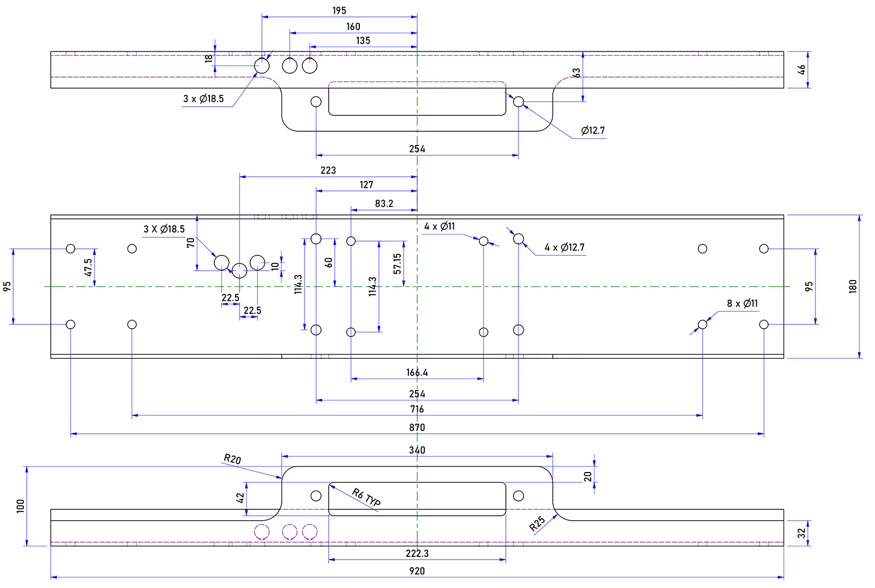Click the R20 radius label
The height and width of the screenshot is (588, 875).
point(232,459)
